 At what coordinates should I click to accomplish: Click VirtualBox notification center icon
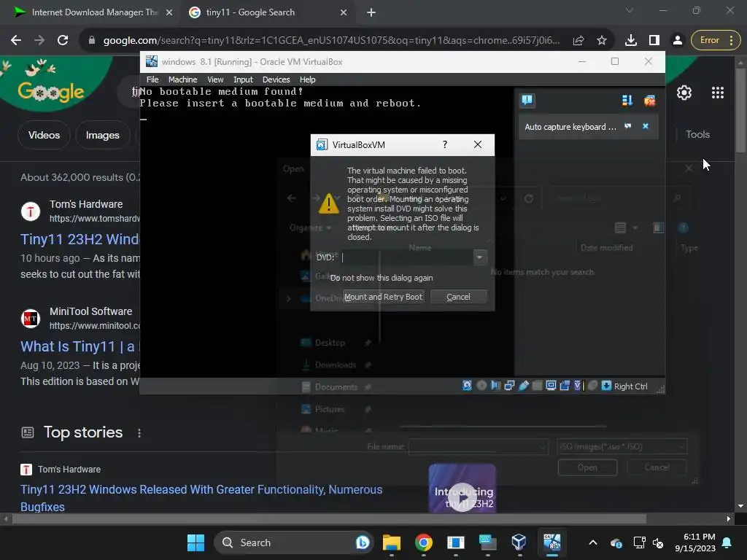527,100
